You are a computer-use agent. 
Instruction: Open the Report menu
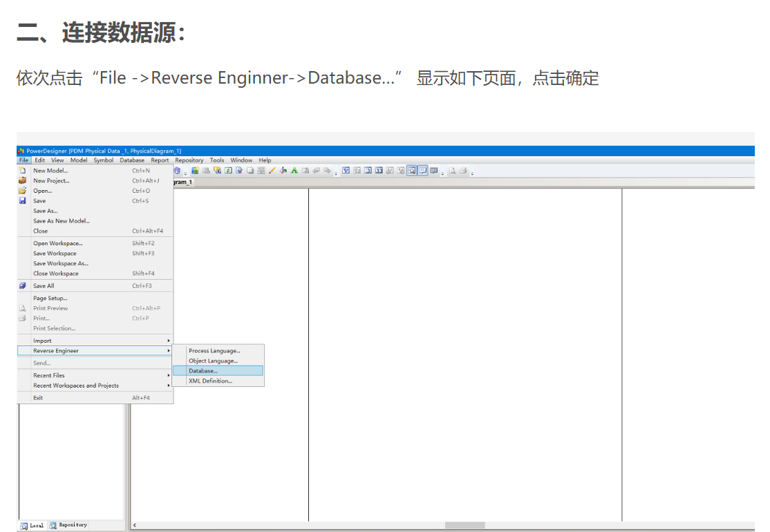(160, 160)
